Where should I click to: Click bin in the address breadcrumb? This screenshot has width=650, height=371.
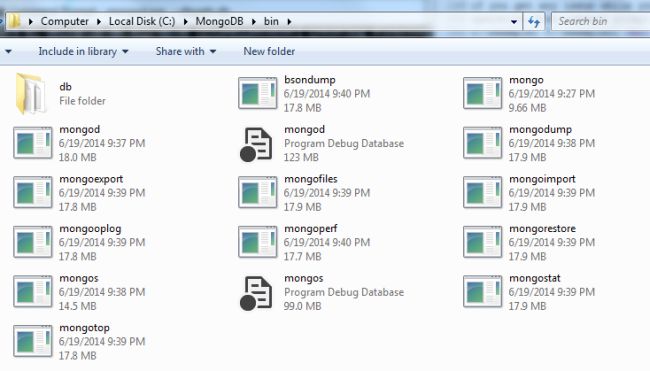271,21
